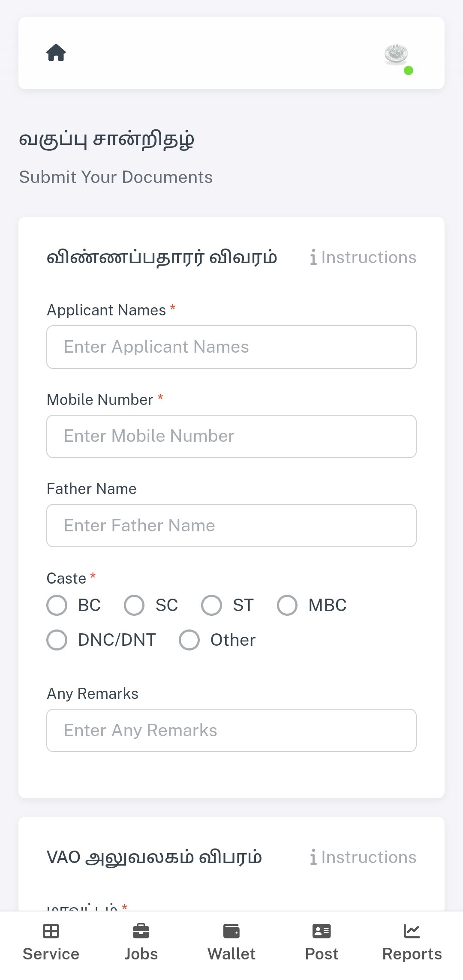Tap the Reports chart icon

[x=412, y=931]
